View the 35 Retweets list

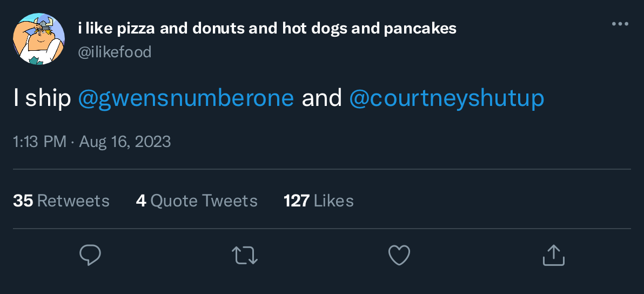point(61,201)
